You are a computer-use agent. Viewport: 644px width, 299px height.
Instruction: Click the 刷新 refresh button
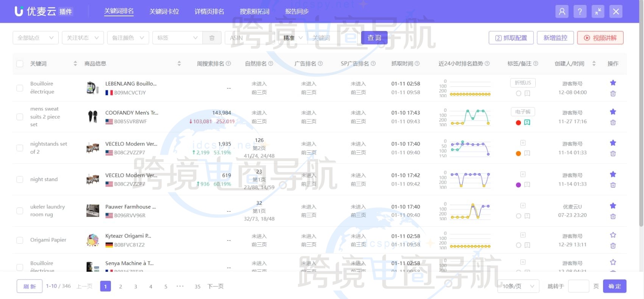pyautogui.click(x=30, y=286)
